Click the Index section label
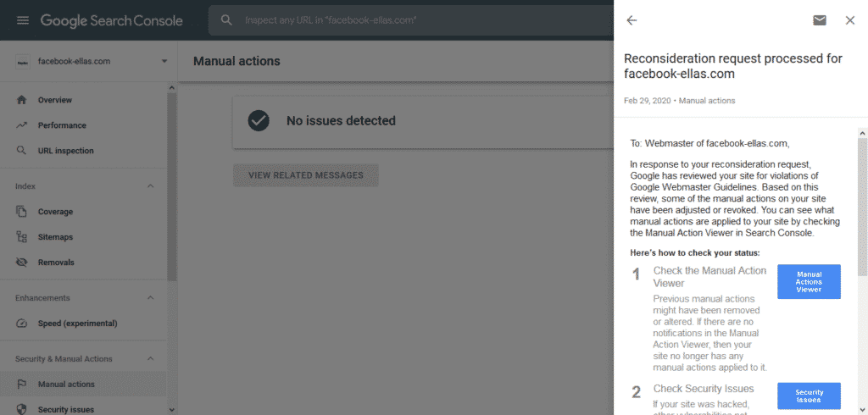 24,186
